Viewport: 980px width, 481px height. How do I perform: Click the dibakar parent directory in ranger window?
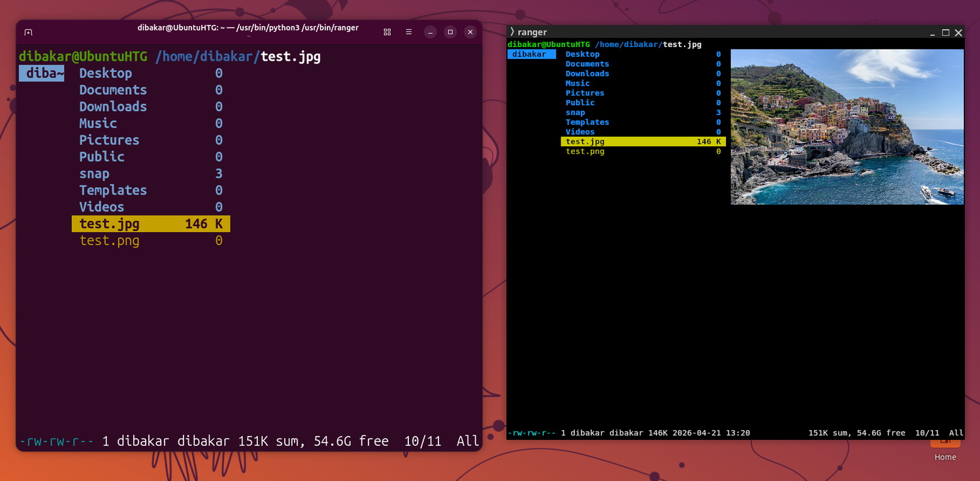pos(532,54)
